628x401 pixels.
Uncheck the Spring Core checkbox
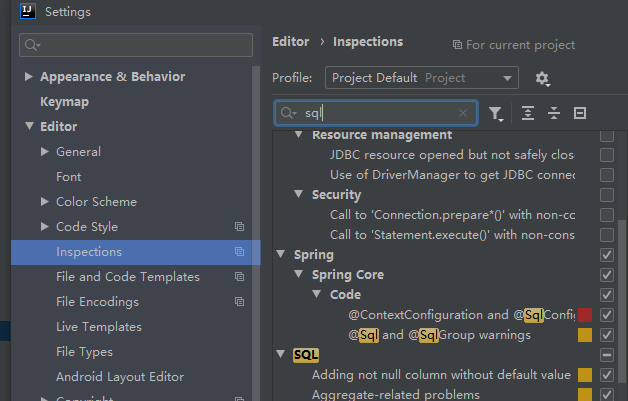[x=607, y=275]
